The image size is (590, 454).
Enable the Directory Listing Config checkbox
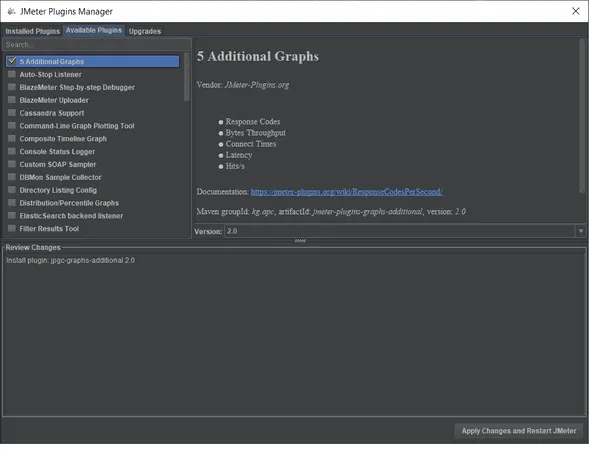pos(12,190)
